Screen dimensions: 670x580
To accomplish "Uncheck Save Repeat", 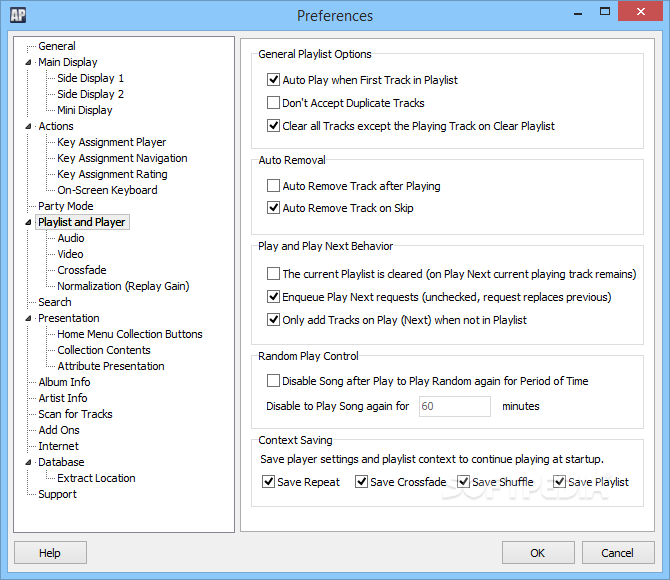I will pos(268,482).
